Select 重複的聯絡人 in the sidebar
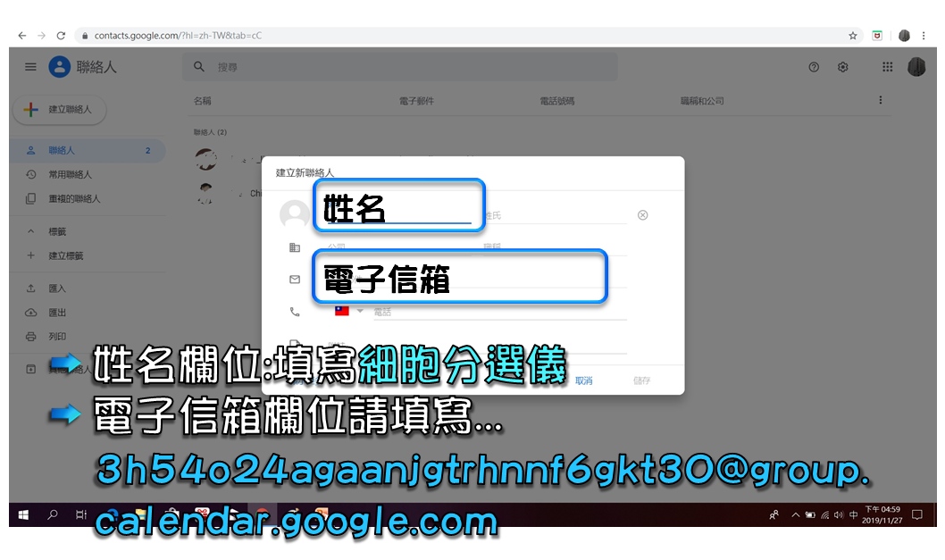The height and width of the screenshot is (560, 945). pos(74,199)
